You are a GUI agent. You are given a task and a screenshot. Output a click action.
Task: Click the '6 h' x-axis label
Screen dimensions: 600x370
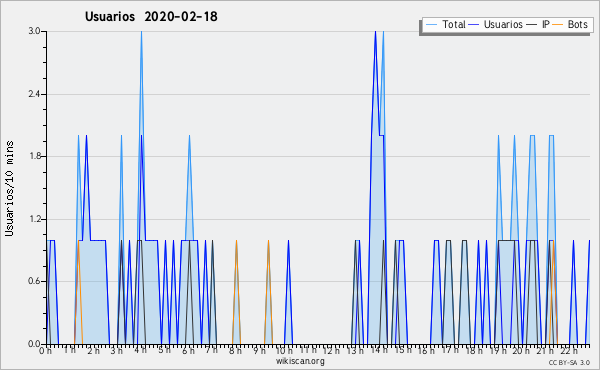coord(188,350)
